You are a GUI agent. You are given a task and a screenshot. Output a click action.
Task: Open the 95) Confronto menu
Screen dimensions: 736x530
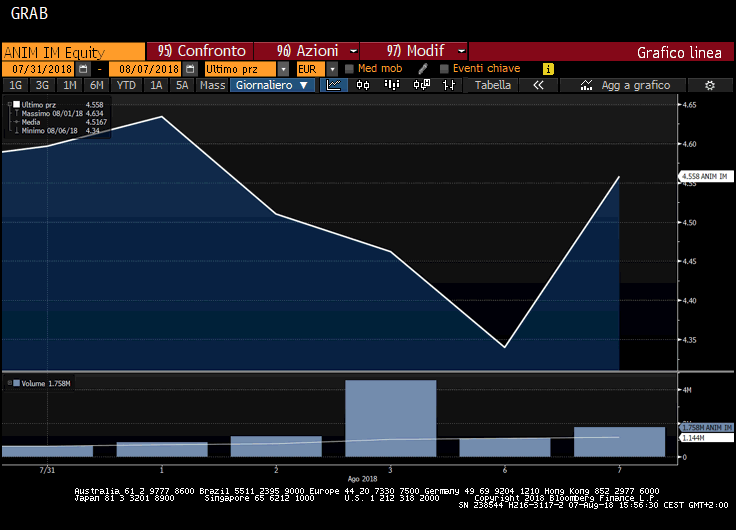tap(201, 51)
